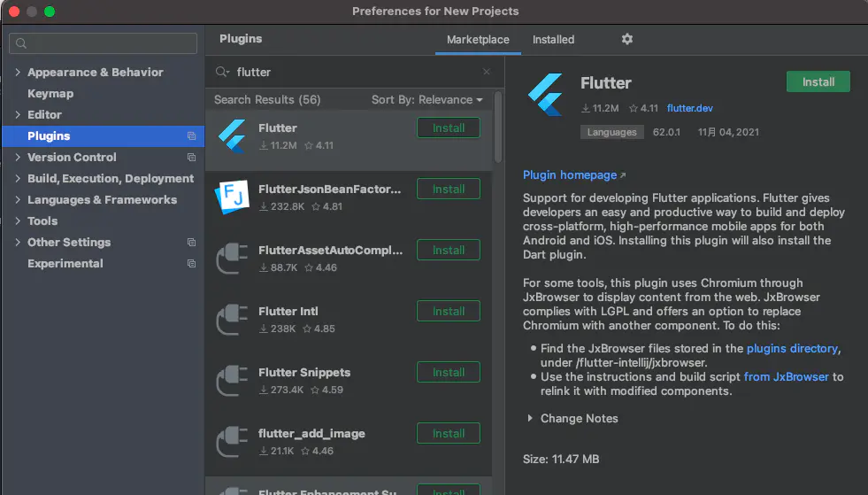Expand Appearance & Behavior settings
This screenshot has height=495, width=868.
click(x=18, y=72)
